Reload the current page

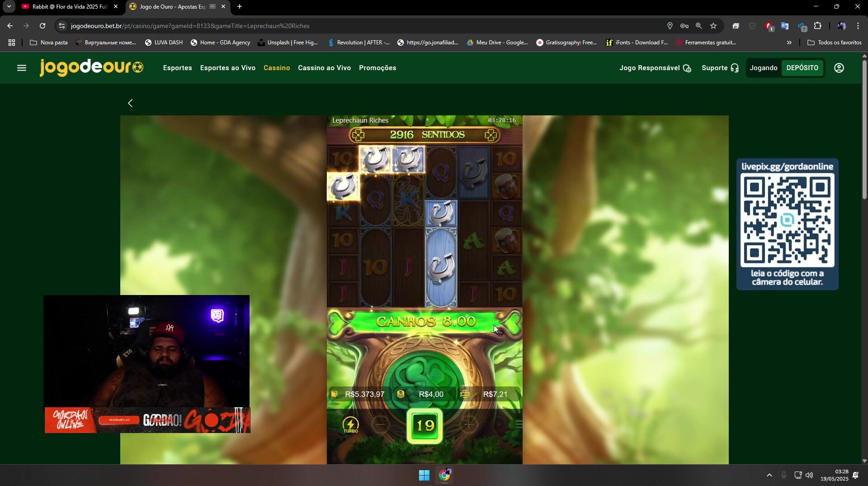pos(42,26)
